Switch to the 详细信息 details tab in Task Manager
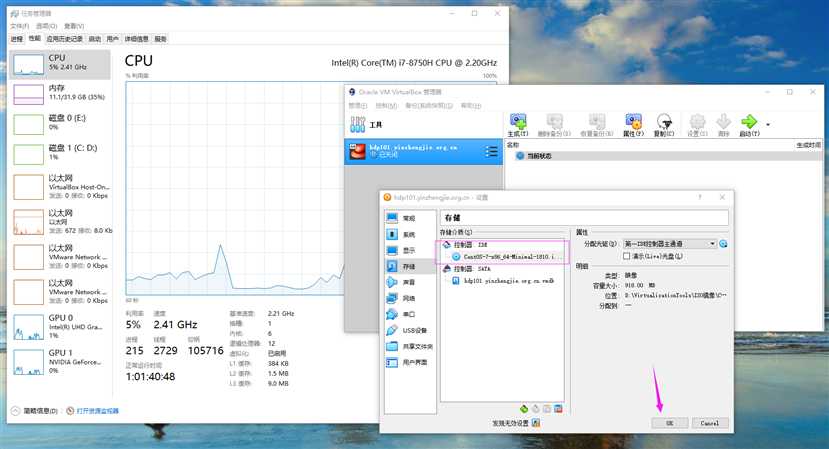 136,39
